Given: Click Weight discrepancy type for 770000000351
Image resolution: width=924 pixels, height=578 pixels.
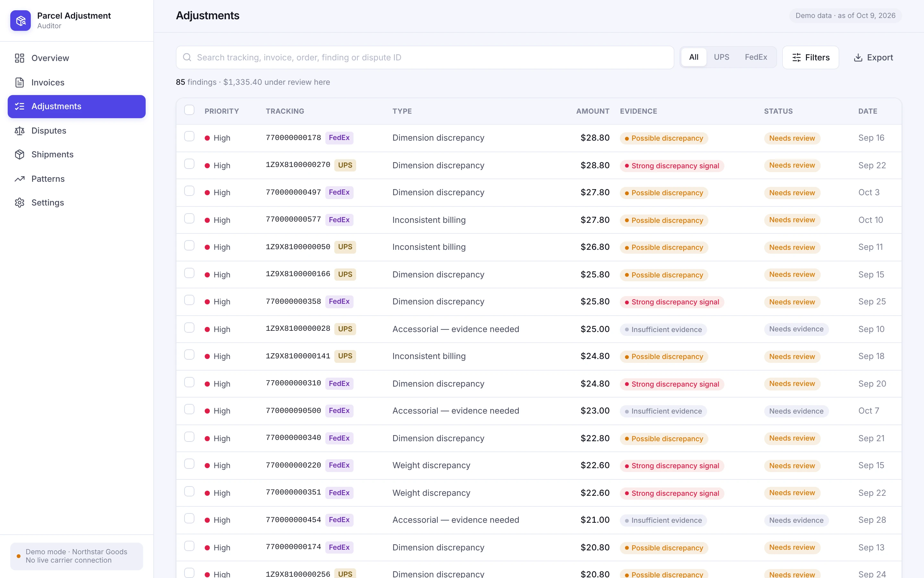Looking at the screenshot, I should (x=431, y=493).
